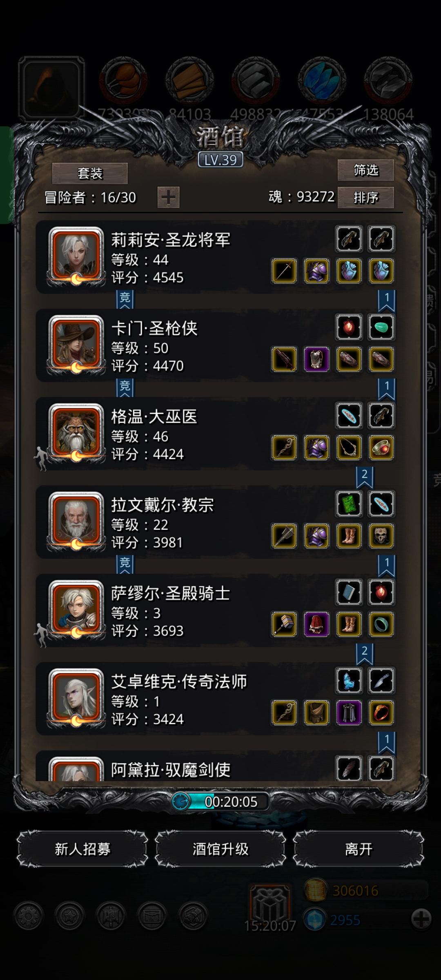The width and height of the screenshot is (441, 980).
Task: Click the 00:20:05 timer progress bar
Action: 220,802
